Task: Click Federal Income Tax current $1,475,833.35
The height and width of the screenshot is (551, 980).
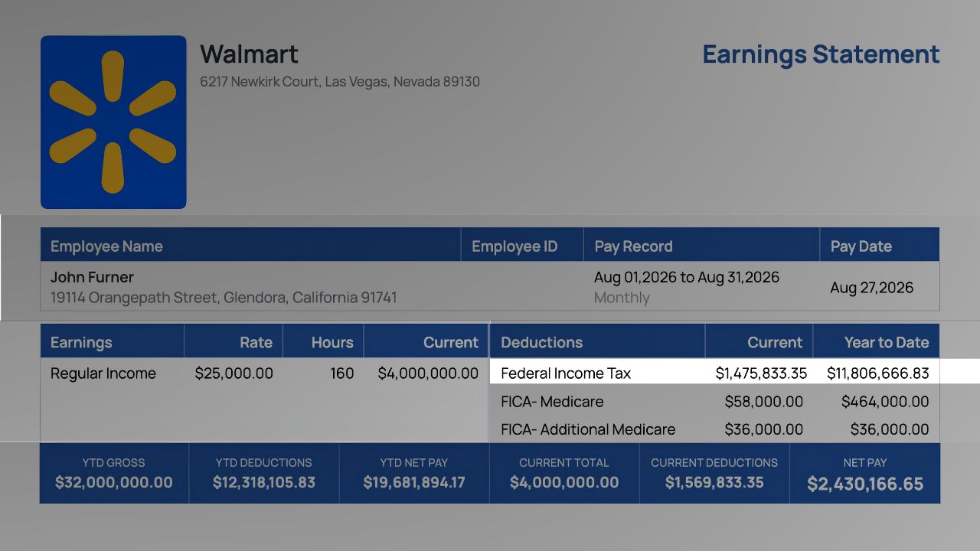Action: click(761, 373)
